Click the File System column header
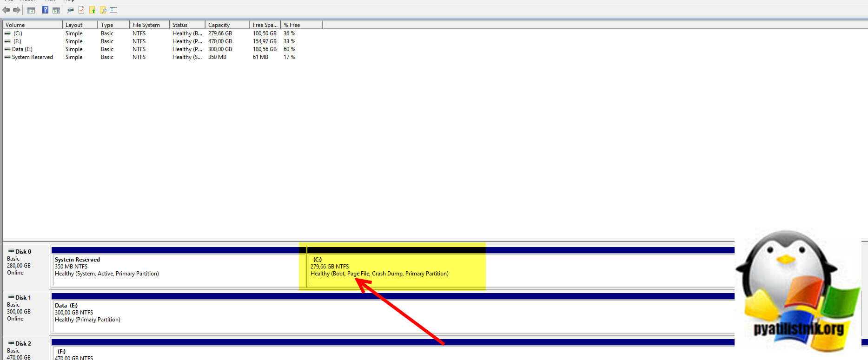868x360 pixels. [x=149, y=25]
